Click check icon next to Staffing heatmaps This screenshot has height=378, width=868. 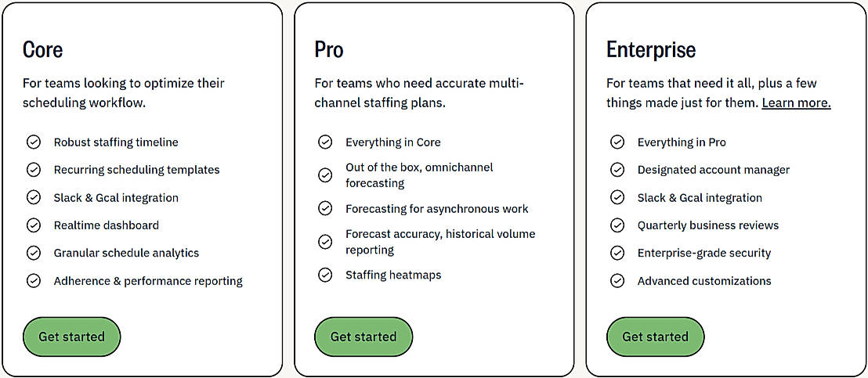[325, 275]
